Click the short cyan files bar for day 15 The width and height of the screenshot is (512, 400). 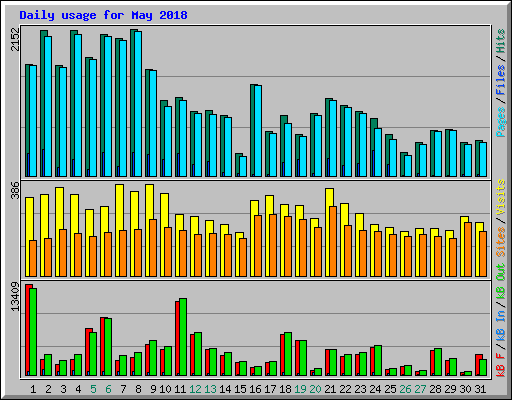coord(243,166)
